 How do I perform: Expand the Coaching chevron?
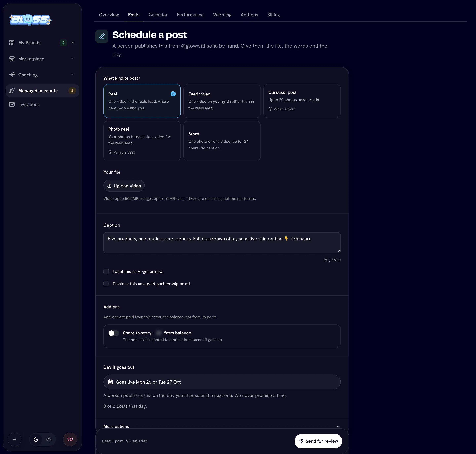73,75
